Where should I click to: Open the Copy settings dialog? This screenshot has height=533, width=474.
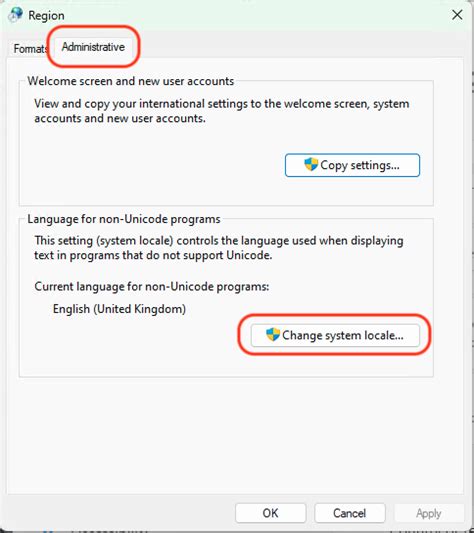click(x=352, y=165)
